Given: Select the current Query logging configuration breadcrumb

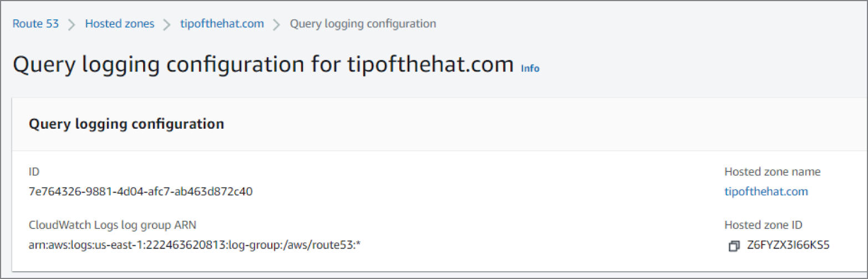Looking at the screenshot, I should coord(363,24).
